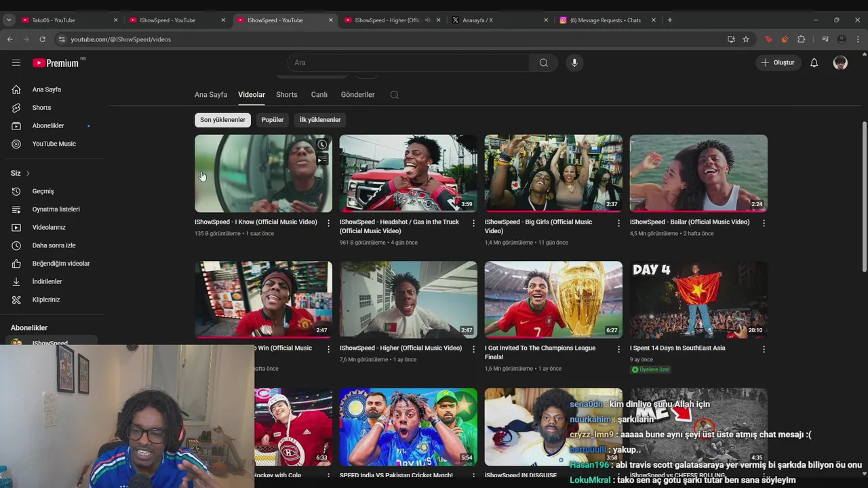Click the browser address bar URL

[x=121, y=39]
